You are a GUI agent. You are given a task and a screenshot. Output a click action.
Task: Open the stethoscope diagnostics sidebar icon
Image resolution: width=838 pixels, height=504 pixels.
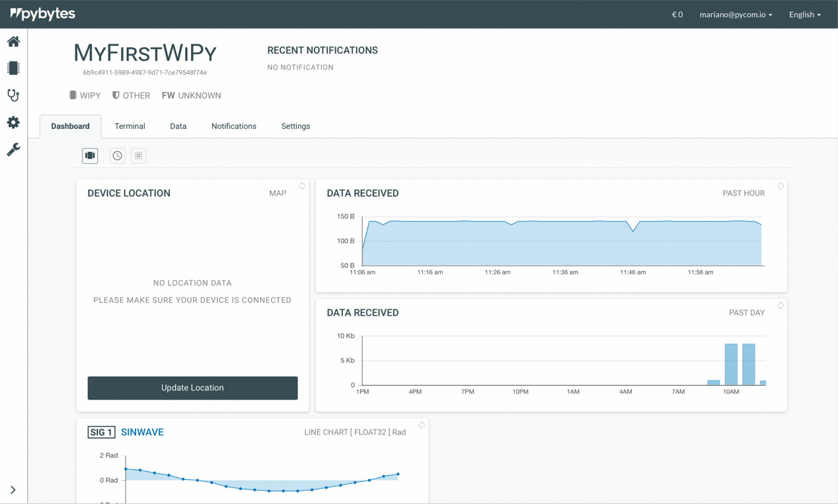click(x=13, y=95)
